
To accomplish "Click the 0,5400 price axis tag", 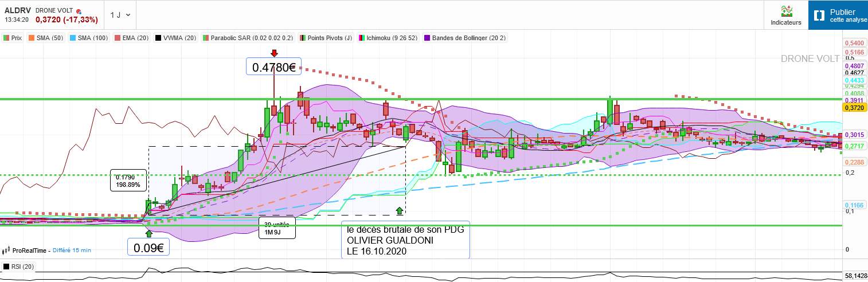I will (854, 43).
